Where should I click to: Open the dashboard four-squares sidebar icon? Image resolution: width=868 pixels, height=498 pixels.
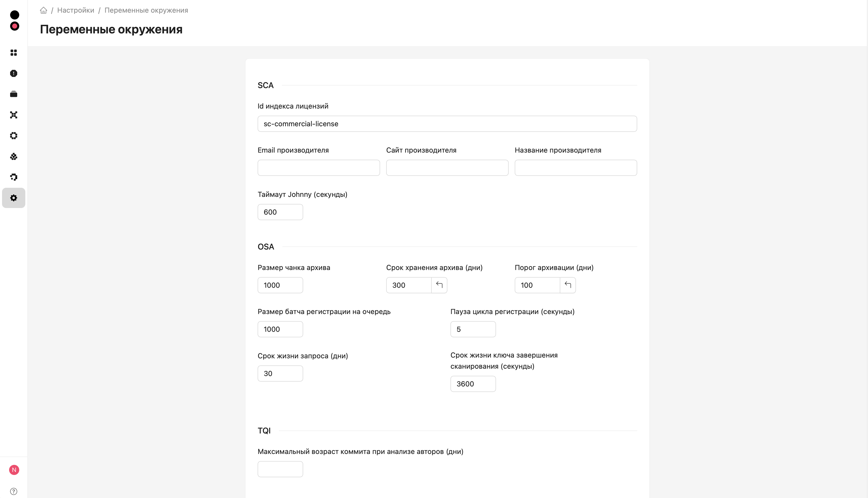pos(14,53)
